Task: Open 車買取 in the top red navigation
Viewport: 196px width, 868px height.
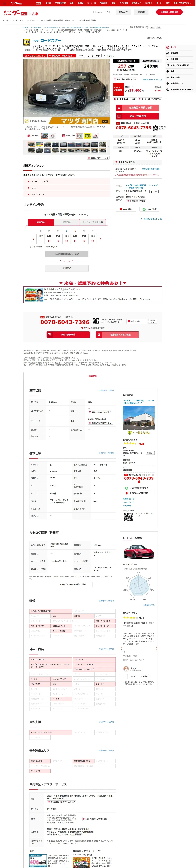Action: (x=80, y=3)
